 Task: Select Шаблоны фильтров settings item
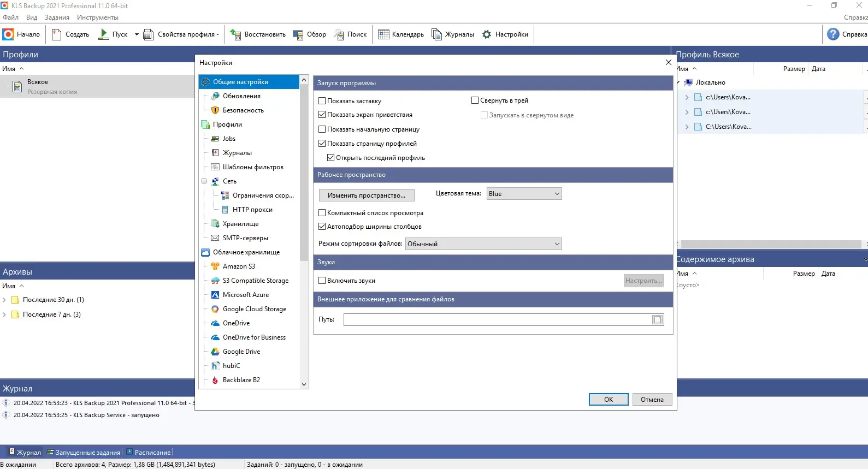point(253,167)
